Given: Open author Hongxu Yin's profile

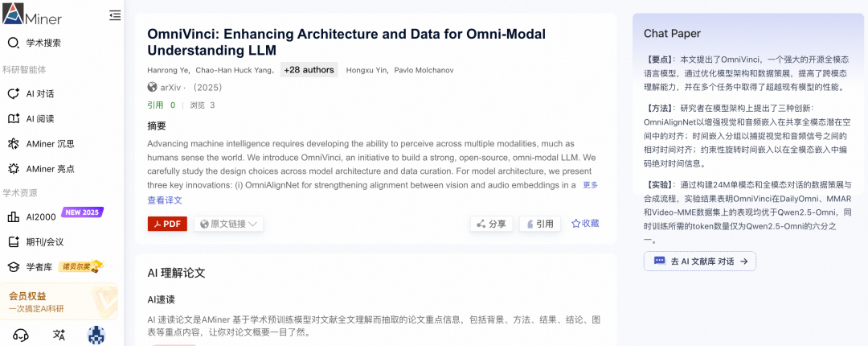Looking at the screenshot, I should tap(367, 71).
